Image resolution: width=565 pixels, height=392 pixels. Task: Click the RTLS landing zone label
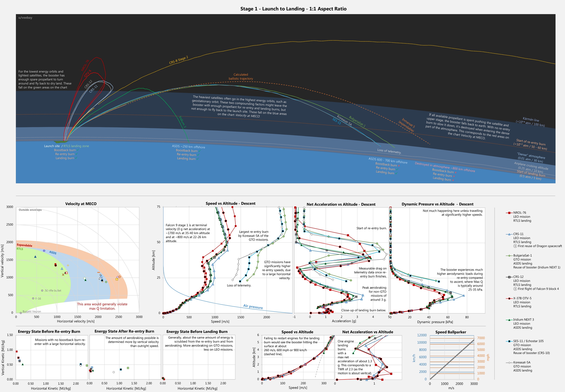coord(76,146)
